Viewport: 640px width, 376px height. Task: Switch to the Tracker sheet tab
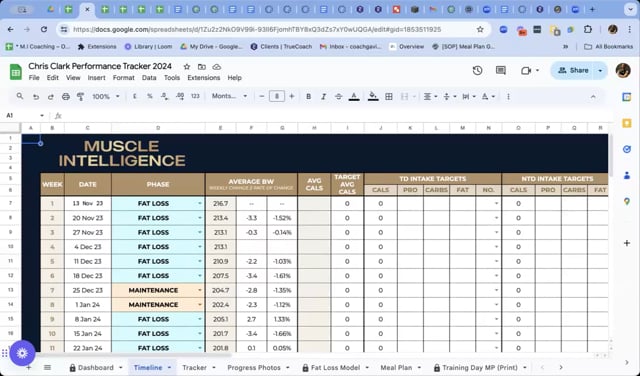click(x=194, y=367)
